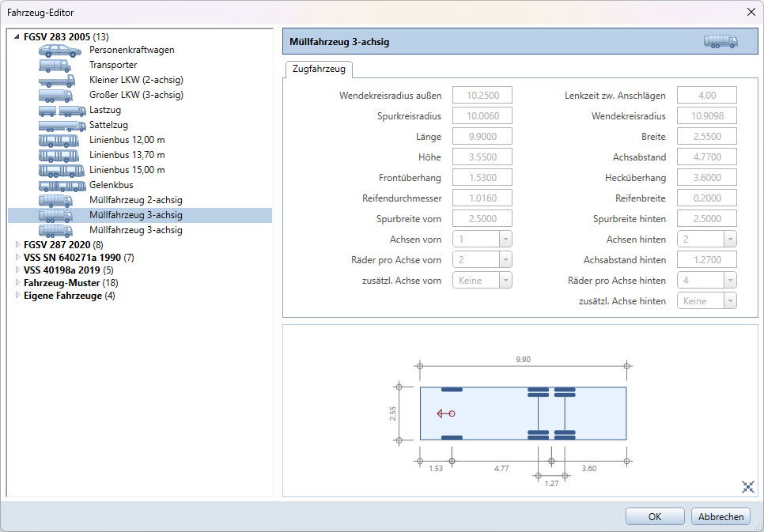Click the vehicle icon in the blue header
Screen dimensions: 764x532
click(721, 41)
